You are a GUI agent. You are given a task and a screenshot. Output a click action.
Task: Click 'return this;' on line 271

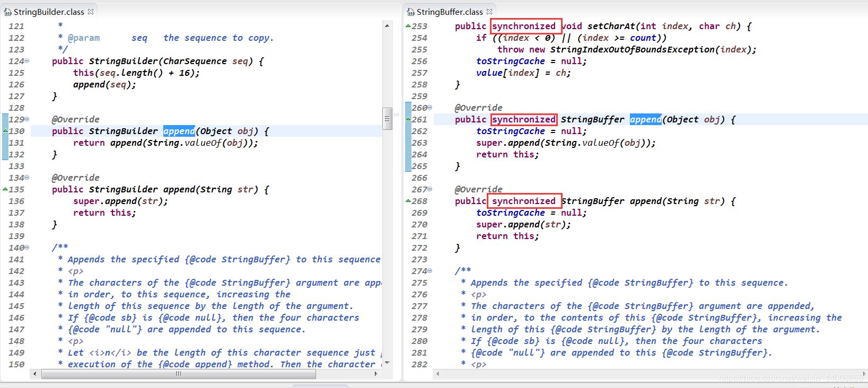(x=508, y=236)
